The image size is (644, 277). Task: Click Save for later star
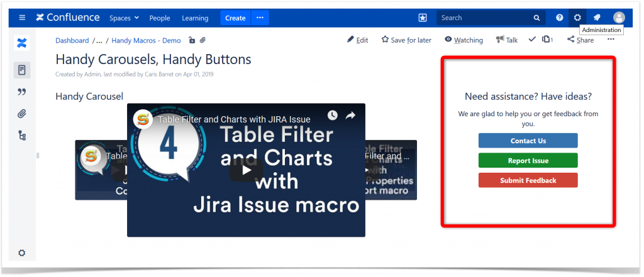(406, 40)
